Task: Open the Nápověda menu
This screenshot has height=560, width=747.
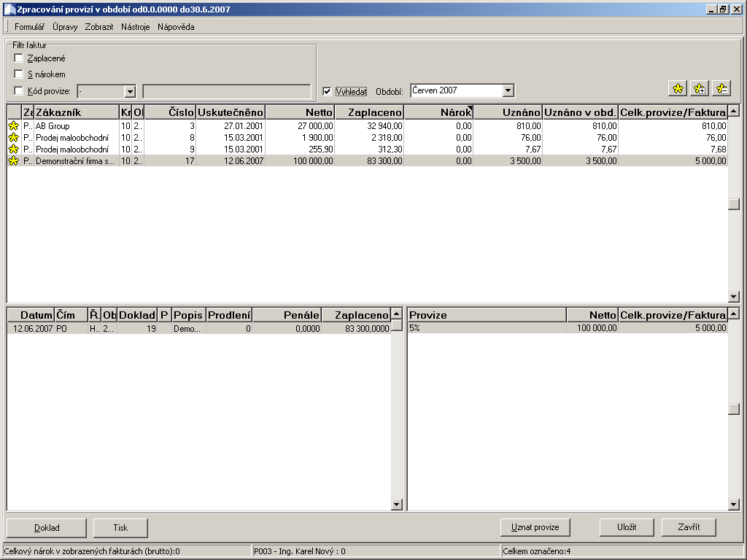Action: point(176,27)
